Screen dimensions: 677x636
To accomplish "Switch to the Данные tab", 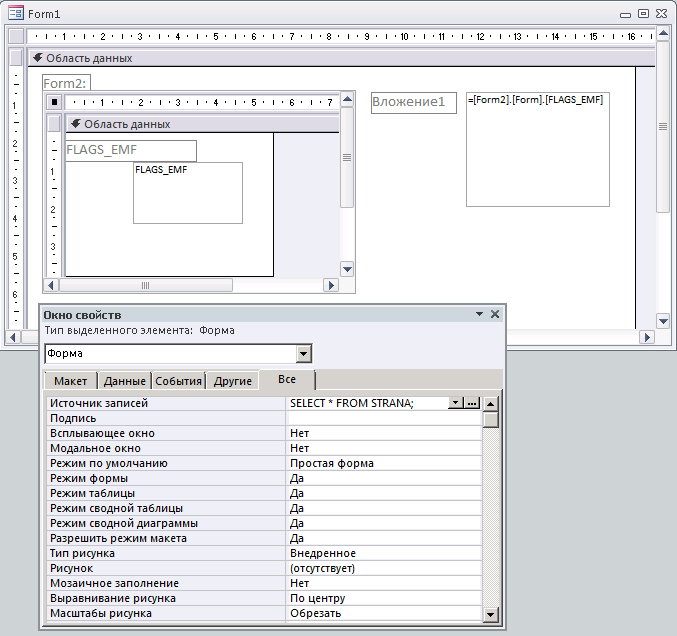I will click(125, 381).
